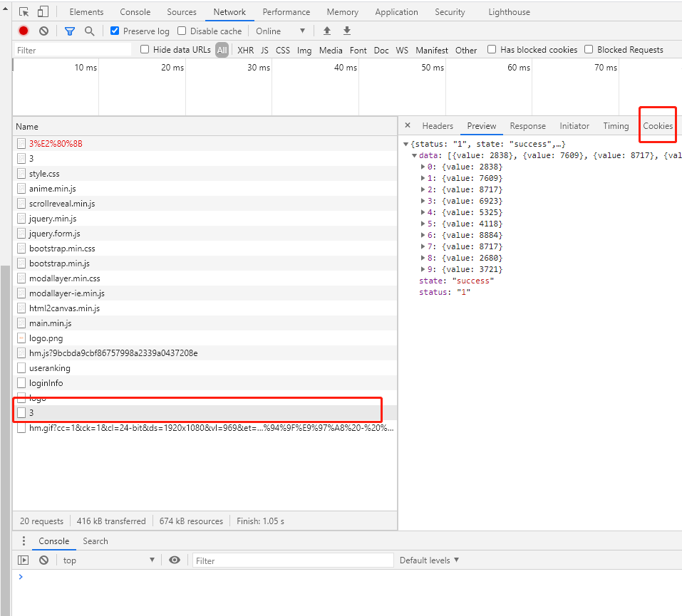Clear the network log

43,31
